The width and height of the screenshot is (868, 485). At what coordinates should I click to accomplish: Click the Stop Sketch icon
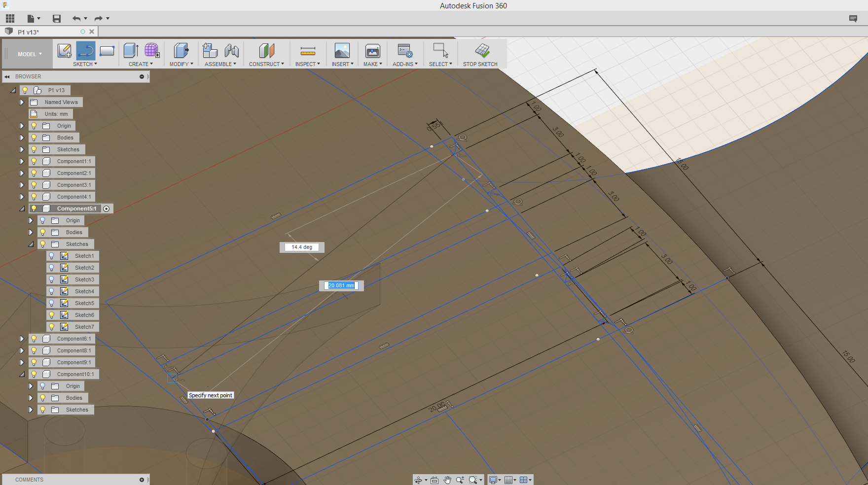pyautogui.click(x=482, y=50)
